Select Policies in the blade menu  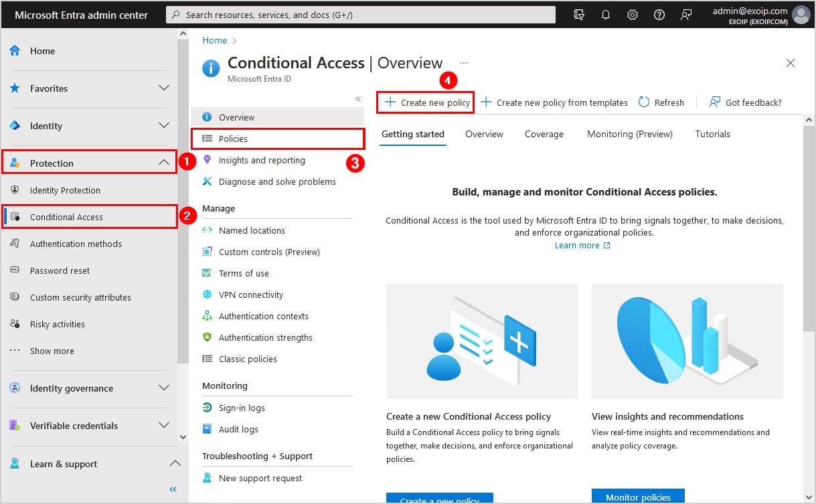[278, 139]
